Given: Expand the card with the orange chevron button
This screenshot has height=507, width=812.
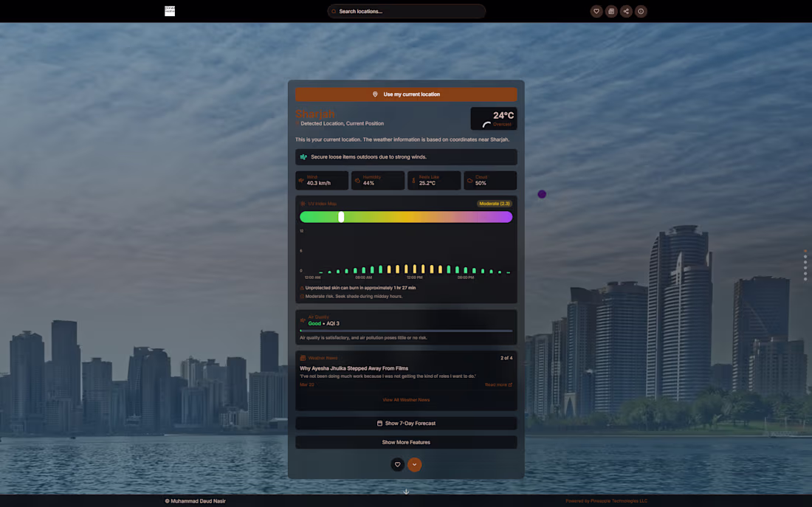Looking at the screenshot, I should tap(415, 464).
